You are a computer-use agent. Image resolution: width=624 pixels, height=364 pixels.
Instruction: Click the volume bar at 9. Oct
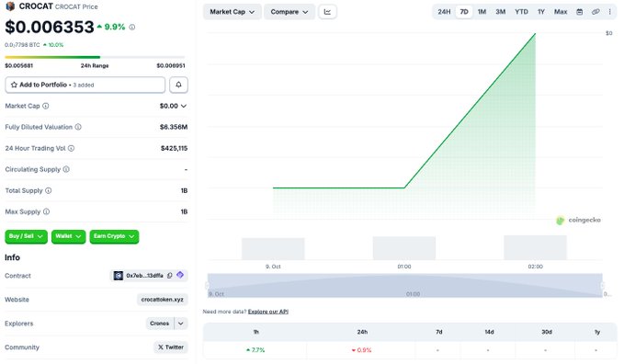click(273, 249)
